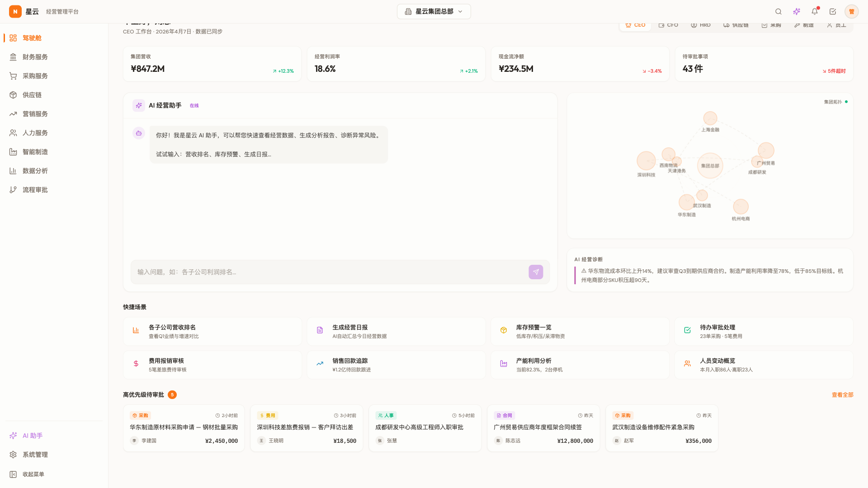Expand the 星云集团总部 organization dropdown

434,12
